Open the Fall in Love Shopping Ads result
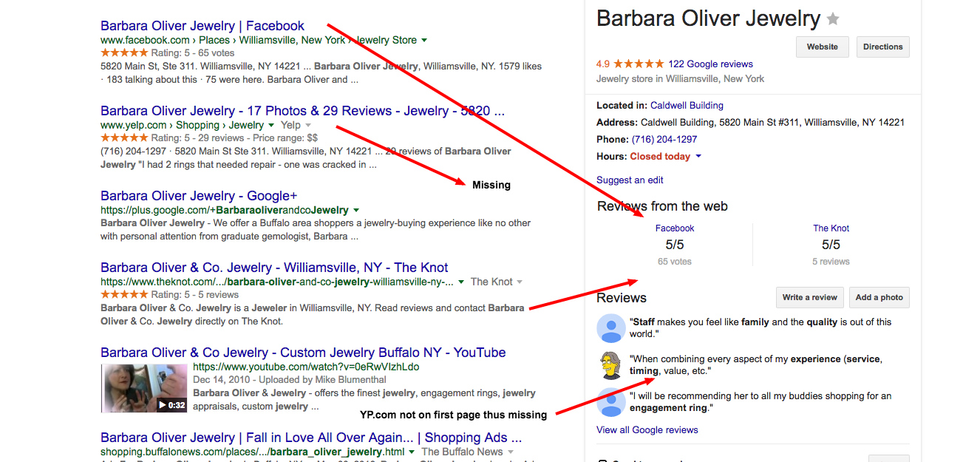This screenshot has height=462, width=980. coord(311,438)
